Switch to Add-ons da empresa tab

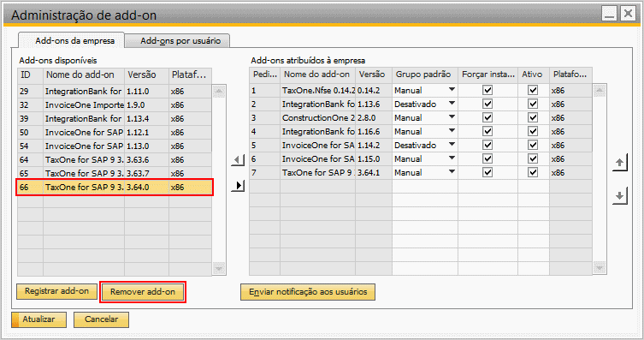(71, 41)
